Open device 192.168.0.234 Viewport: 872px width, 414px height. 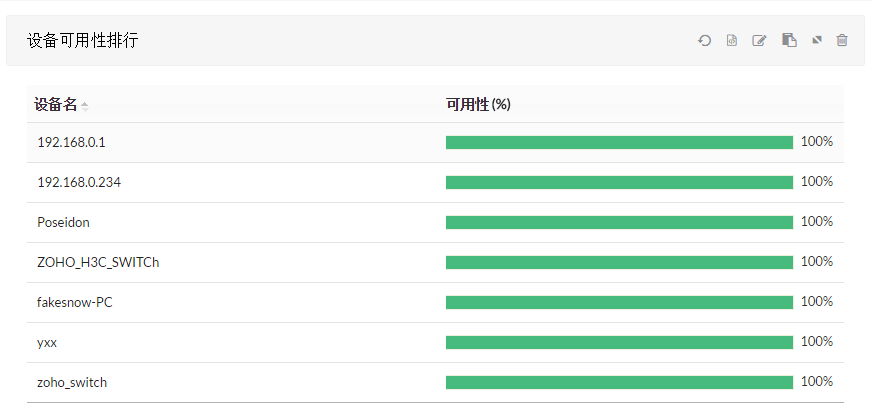pos(79,183)
